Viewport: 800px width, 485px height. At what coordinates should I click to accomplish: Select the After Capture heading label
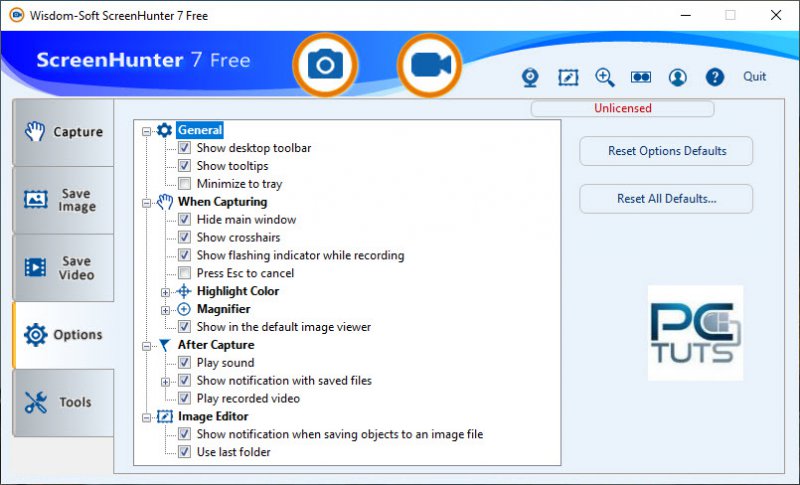216,345
